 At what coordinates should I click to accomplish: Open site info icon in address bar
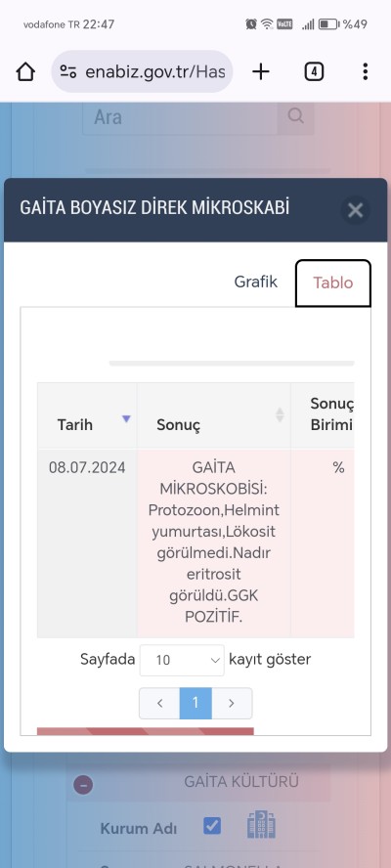pos(68,71)
